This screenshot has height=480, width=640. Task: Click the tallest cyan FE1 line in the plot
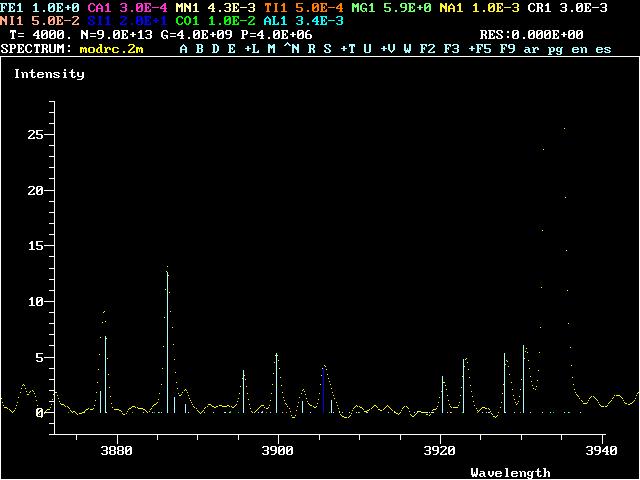tap(167, 342)
